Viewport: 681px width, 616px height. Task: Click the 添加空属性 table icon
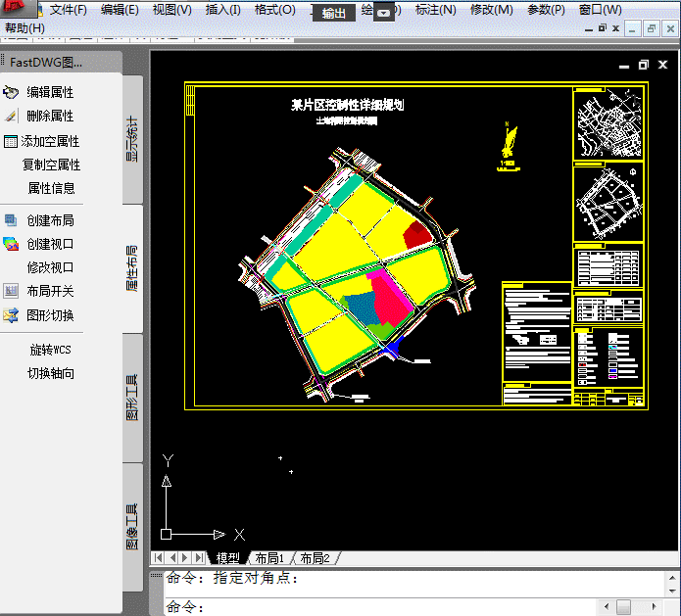(x=11, y=142)
